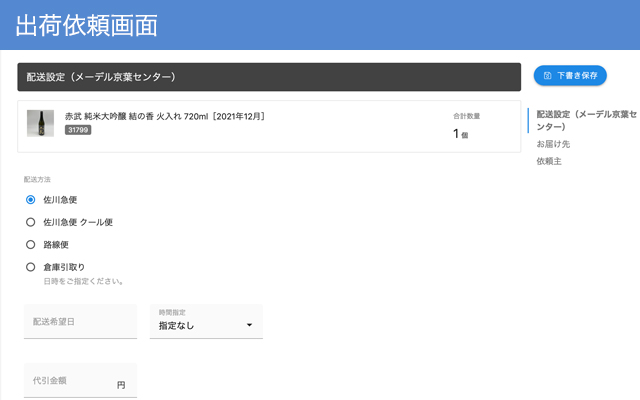The height and width of the screenshot is (400, 640).
Task: Open the 時間指定 dropdown showing 指定なし
Action: [205, 325]
